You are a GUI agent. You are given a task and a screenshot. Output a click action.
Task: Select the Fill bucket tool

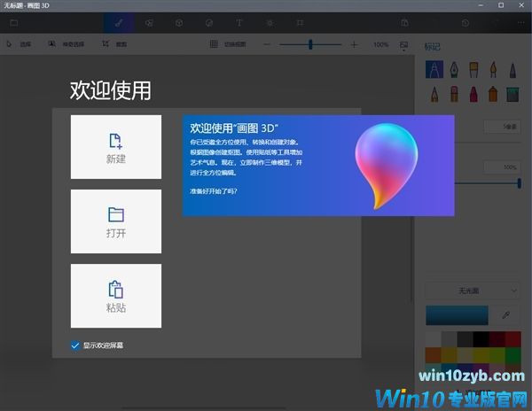(x=514, y=92)
